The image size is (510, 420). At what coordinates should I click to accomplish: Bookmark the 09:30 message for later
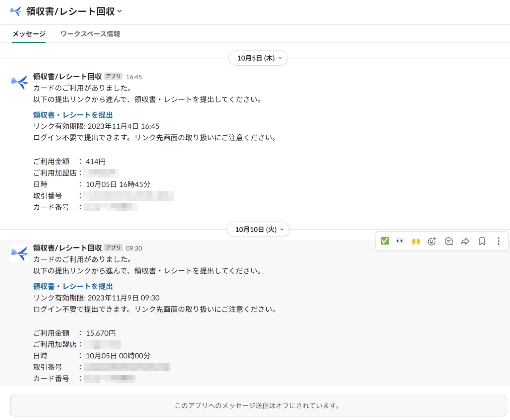(x=482, y=241)
